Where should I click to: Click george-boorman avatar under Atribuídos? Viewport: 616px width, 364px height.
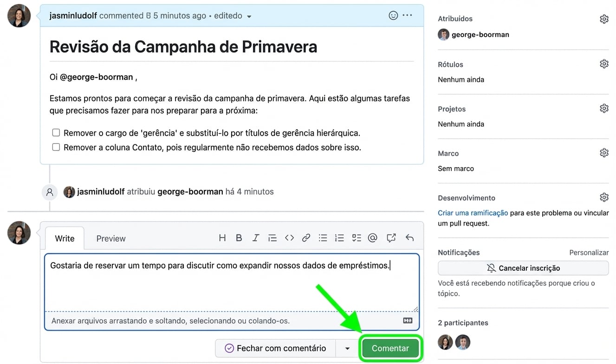click(444, 34)
